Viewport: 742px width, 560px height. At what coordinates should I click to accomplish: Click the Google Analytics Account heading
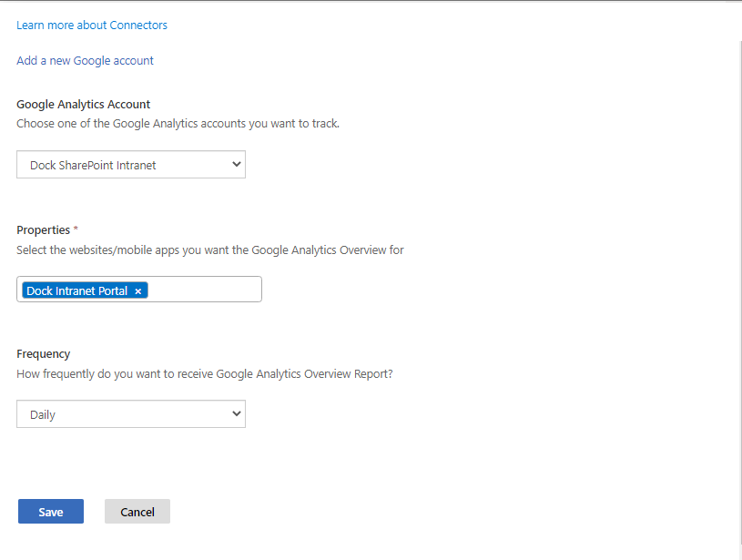[x=83, y=104]
